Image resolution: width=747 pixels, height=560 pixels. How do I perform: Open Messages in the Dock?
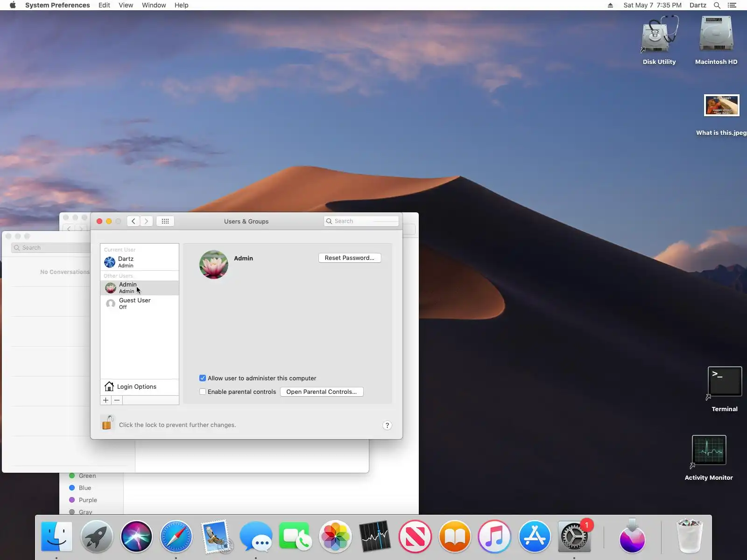[256, 537]
